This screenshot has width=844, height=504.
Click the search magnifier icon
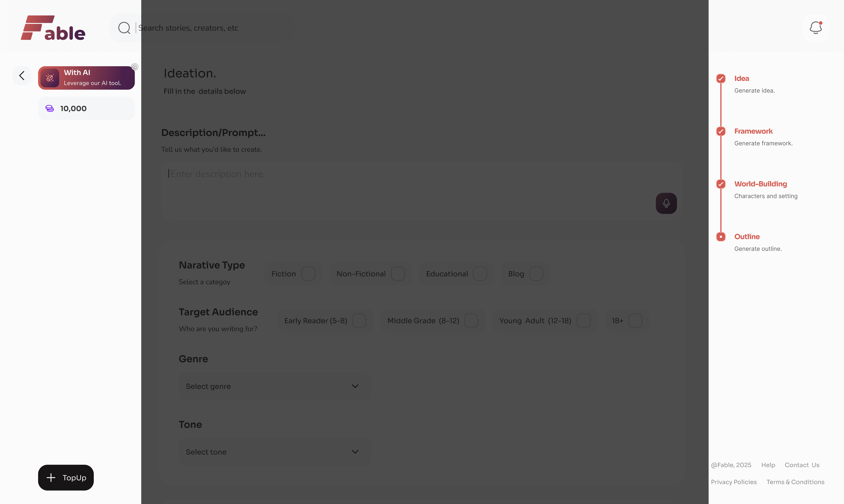click(x=124, y=28)
